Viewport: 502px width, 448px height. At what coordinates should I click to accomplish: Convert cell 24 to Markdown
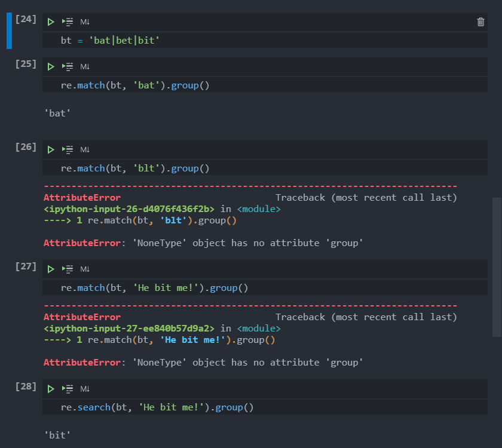coord(85,22)
